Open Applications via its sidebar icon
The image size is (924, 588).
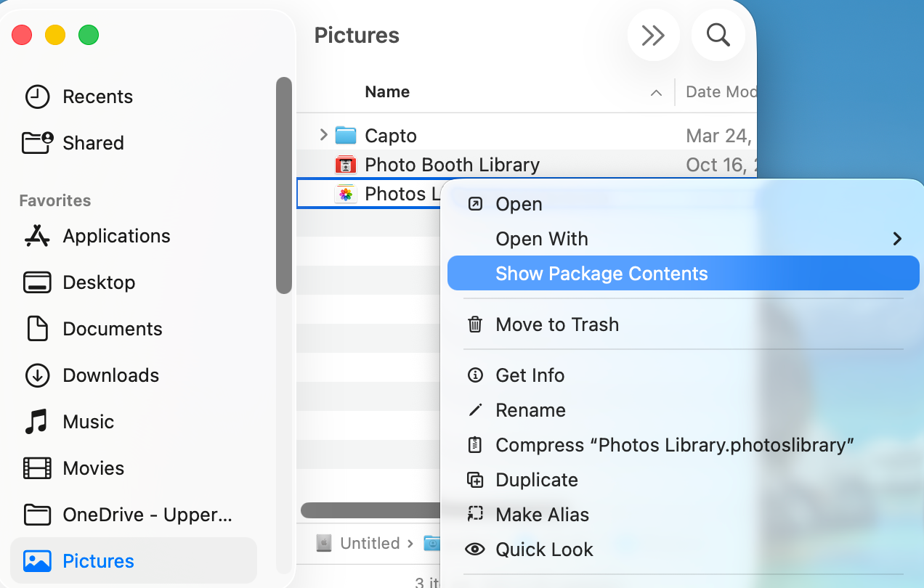click(37, 236)
